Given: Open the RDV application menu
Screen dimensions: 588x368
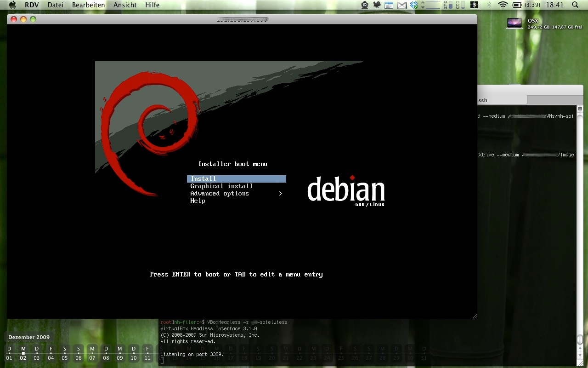Looking at the screenshot, I should coord(32,5).
